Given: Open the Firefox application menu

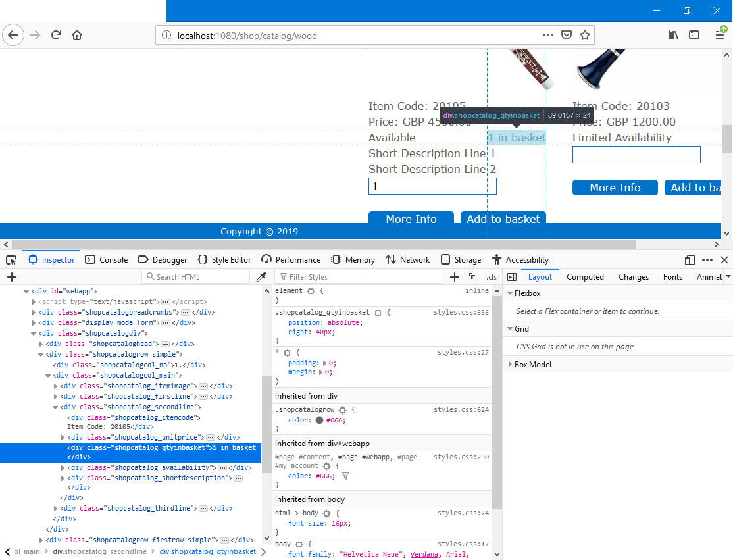Looking at the screenshot, I should pos(720,35).
